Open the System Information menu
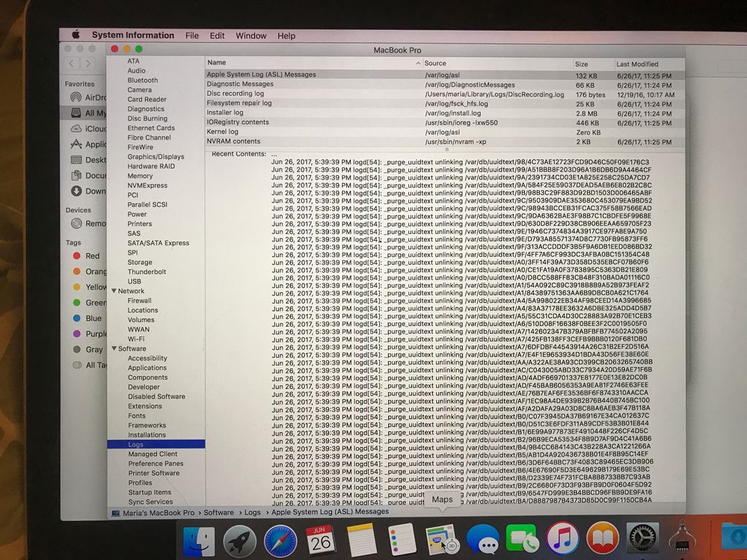 pyautogui.click(x=133, y=35)
